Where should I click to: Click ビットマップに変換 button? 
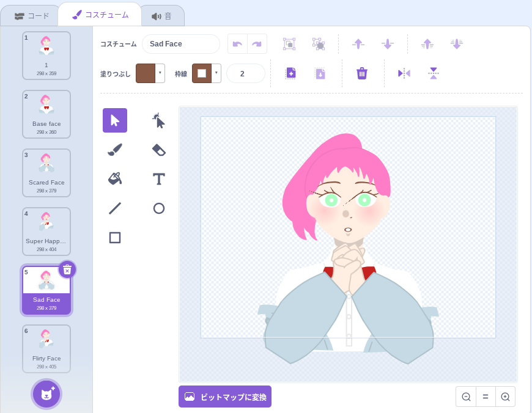[x=225, y=397]
